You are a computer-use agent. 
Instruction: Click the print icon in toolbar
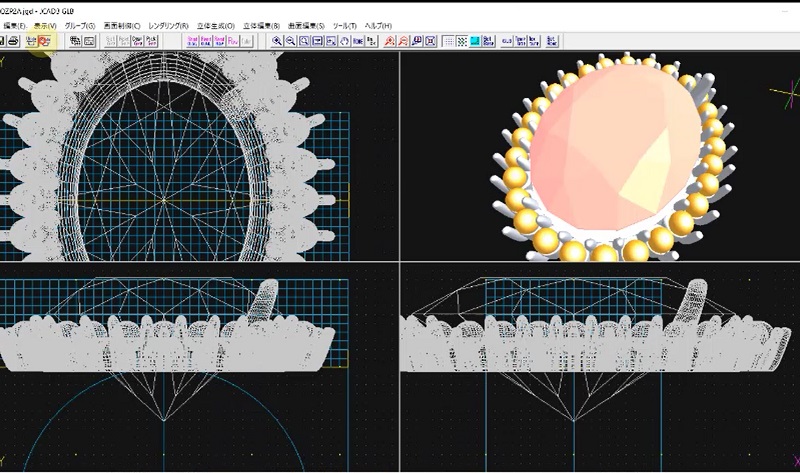(x=14, y=41)
